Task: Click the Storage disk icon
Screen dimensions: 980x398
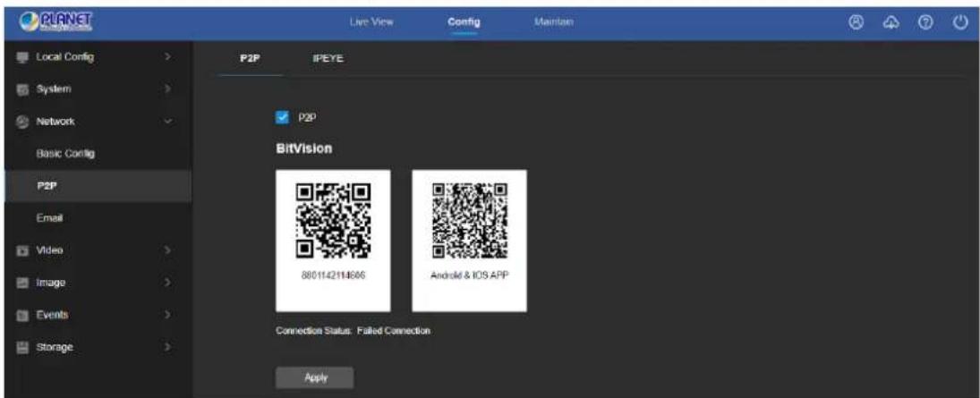Action: 22,347
